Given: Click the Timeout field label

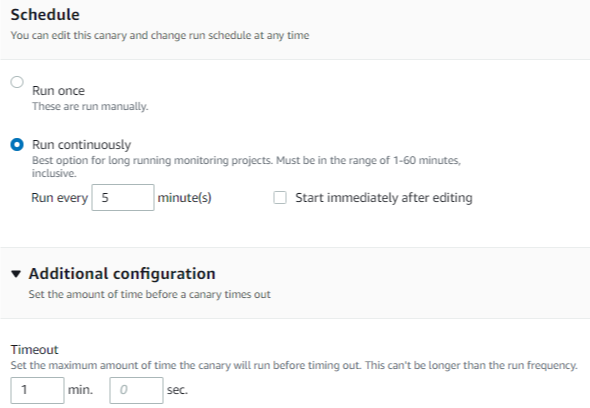Looking at the screenshot, I should (34, 350).
